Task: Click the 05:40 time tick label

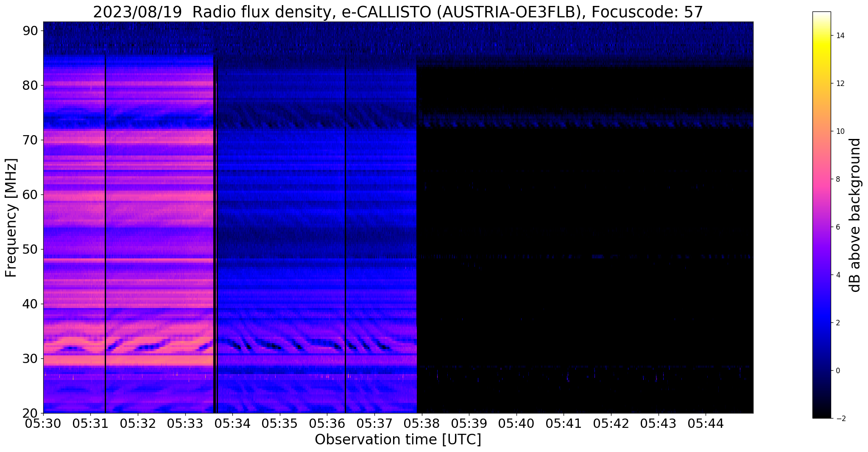Action: pyautogui.click(x=516, y=424)
